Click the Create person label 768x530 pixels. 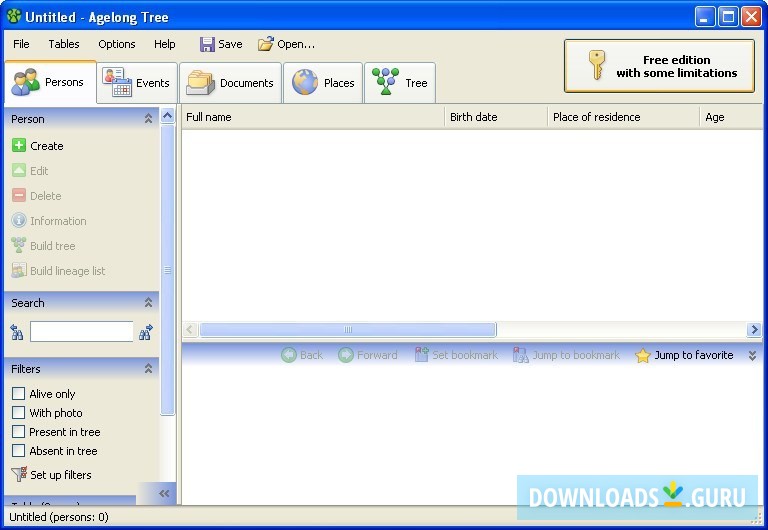(47, 146)
